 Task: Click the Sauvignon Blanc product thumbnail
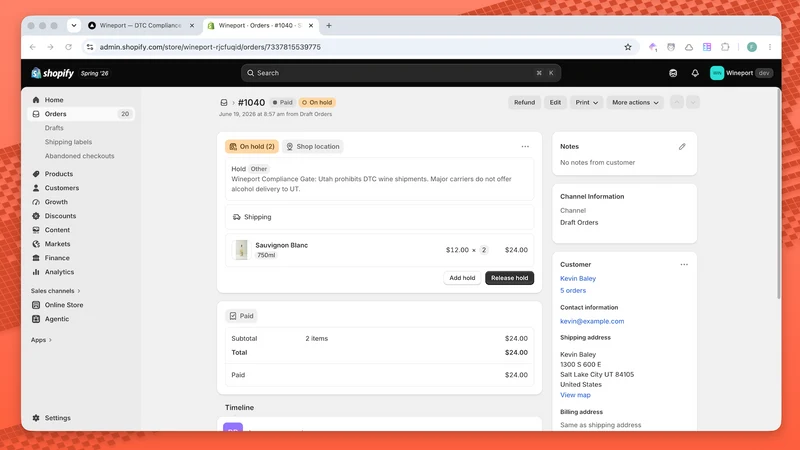(241, 250)
